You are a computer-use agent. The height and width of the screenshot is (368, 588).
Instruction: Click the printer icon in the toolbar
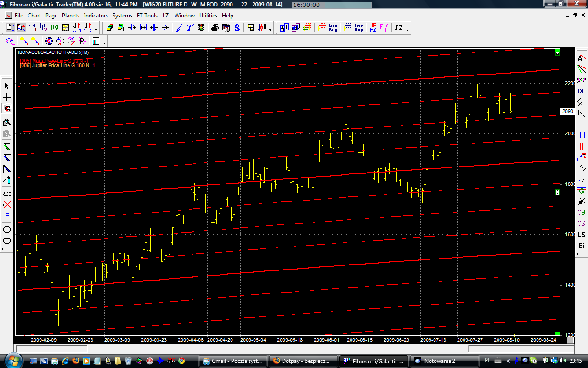215,28
